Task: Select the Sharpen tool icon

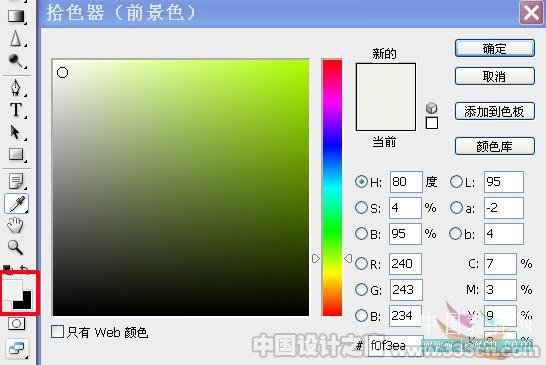Action: (x=15, y=38)
